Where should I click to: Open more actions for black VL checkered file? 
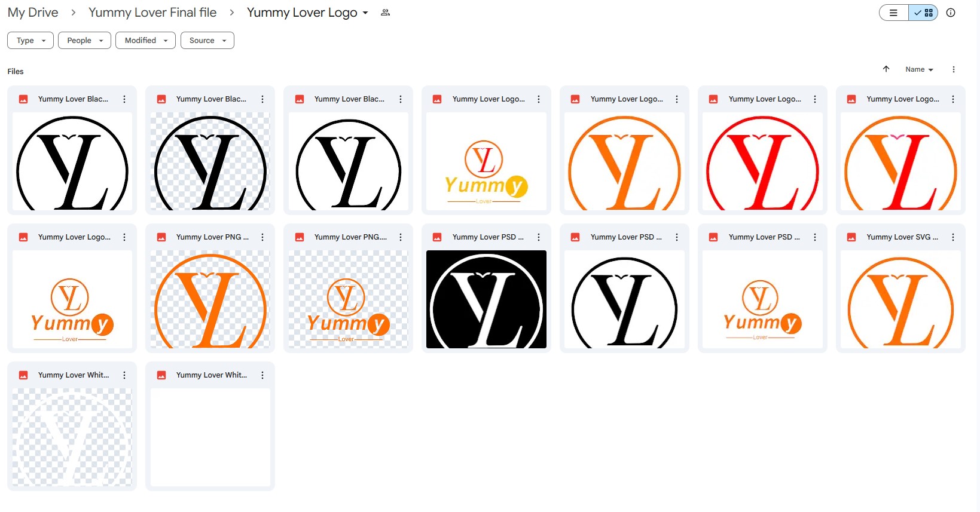pyautogui.click(x=262, y=99)
